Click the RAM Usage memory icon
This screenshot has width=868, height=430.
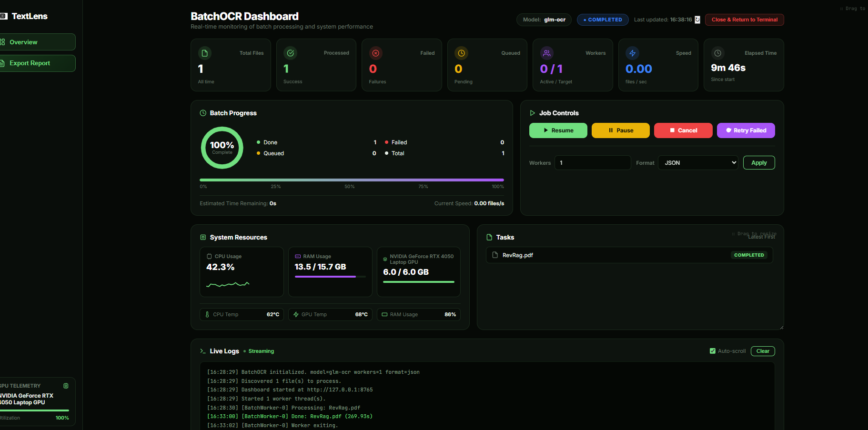[298, 256]
